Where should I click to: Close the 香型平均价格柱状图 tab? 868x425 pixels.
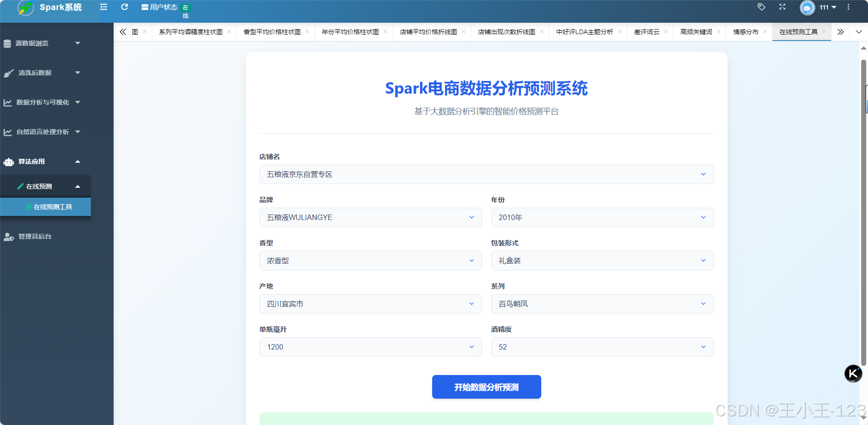coord(307,32)
